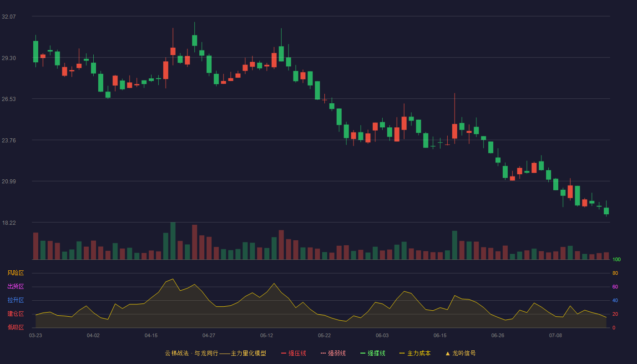The height and width of the screenshot is (364, 637).
Task: Toggle the 强压线 legend entry
Action: pos(293,353)
